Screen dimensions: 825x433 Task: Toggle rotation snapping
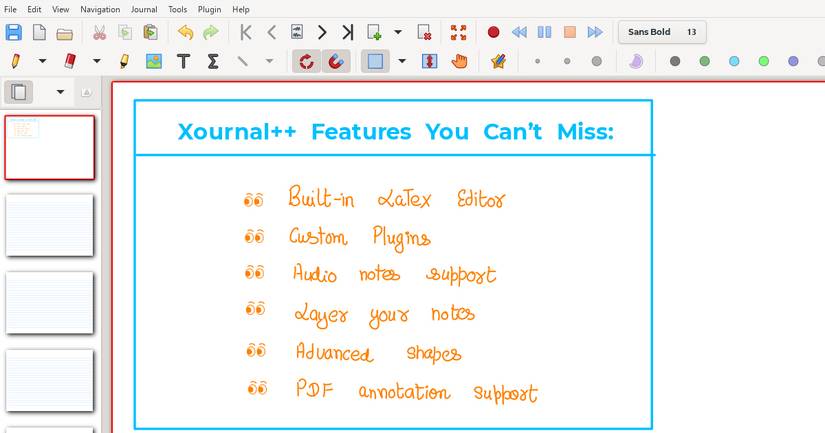coord(306,62)
